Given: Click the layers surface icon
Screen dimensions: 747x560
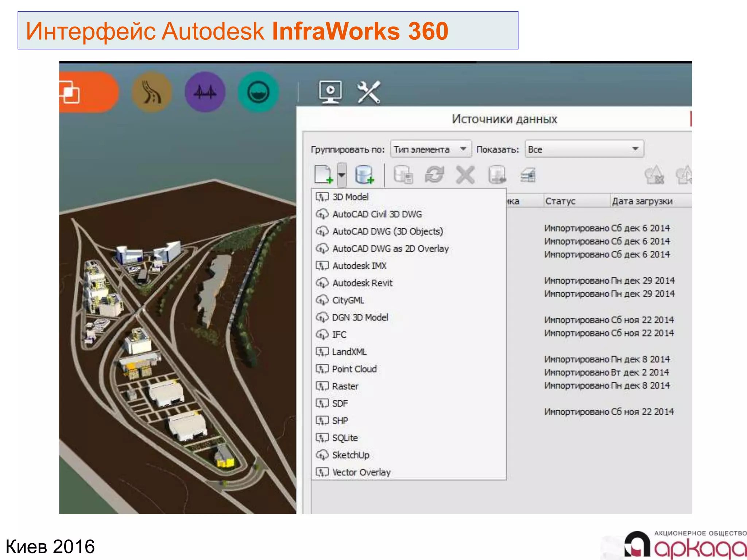Looking at the screenshot, I should [x=528, y=175].
